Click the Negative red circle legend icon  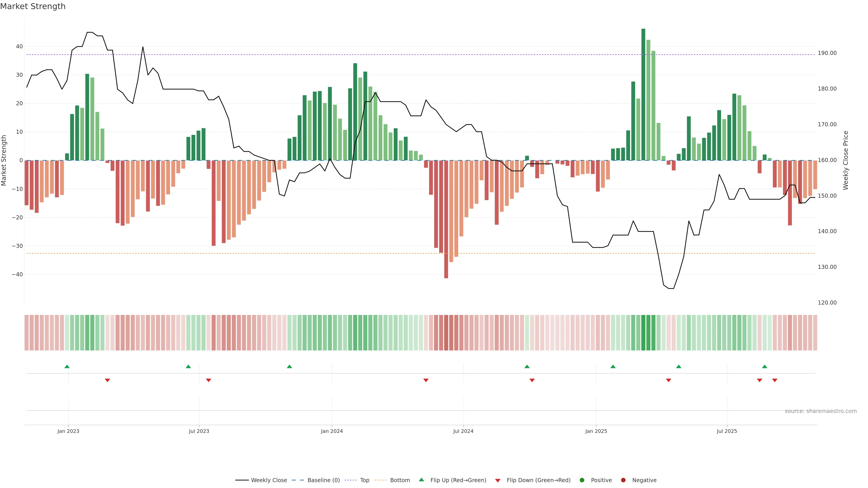pos(623,480)
